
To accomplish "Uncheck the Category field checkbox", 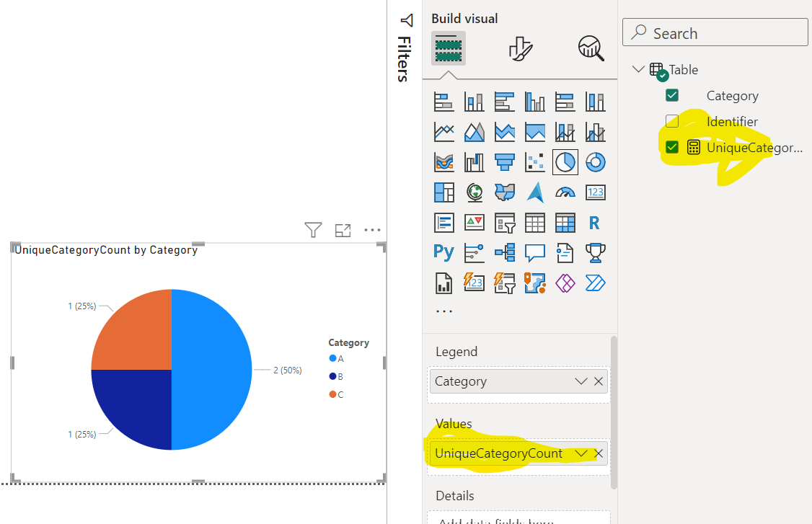I will [x=671, y=95].
